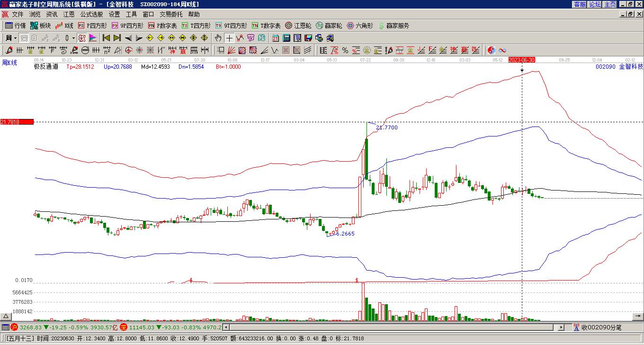Click the 论坛 forum button
The image size is (644, 345).
pyautogui.click(x=595, y=4)
